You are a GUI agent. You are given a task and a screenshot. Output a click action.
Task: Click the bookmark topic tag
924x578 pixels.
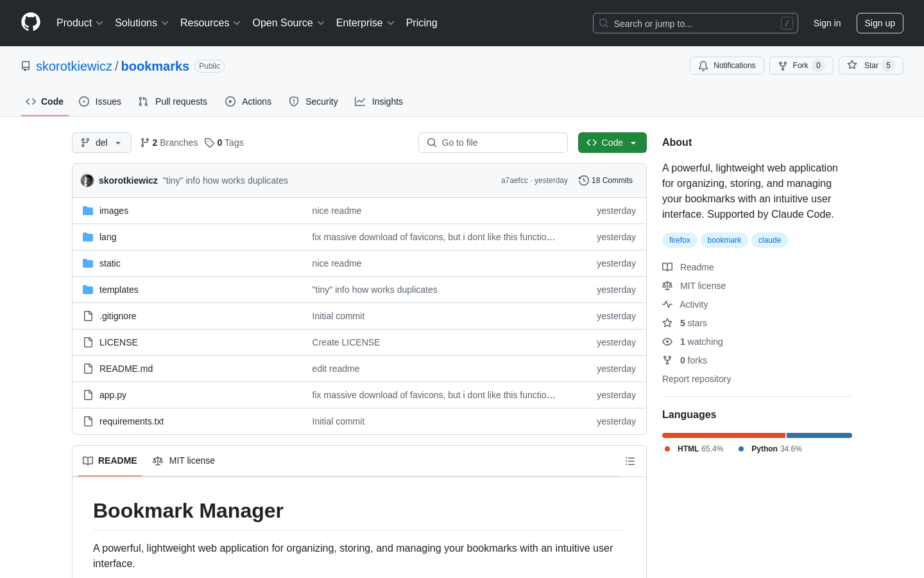[x=724, y=240]
